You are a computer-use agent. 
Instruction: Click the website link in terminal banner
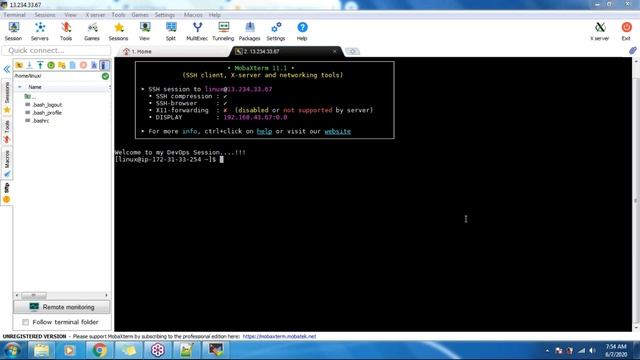(338, 131)
